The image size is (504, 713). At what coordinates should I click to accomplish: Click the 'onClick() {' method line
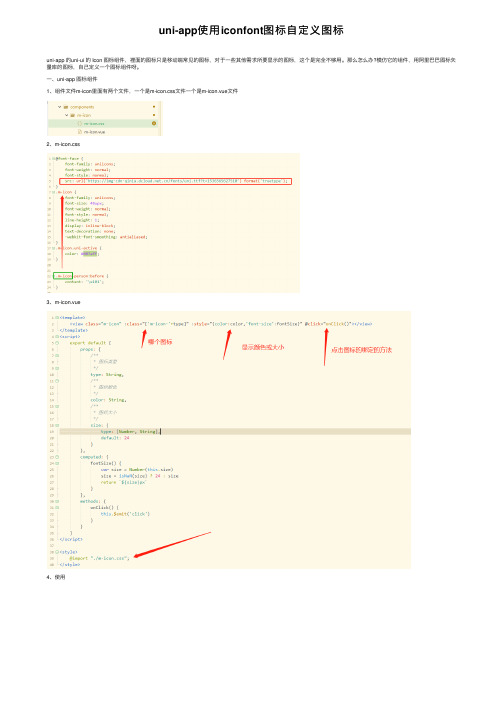(x=105, y=507)
